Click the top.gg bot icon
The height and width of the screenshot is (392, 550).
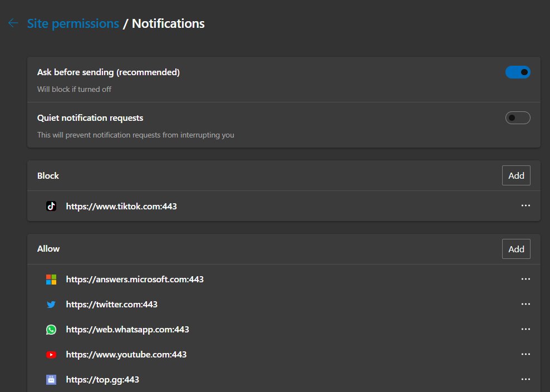pos(51,380)
